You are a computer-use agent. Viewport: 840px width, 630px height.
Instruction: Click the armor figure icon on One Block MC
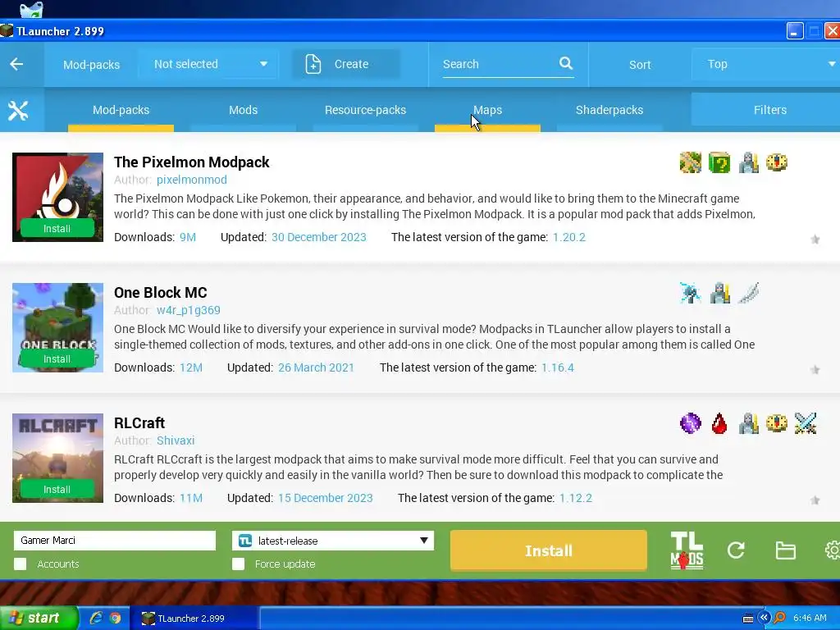tap(719, 293)
